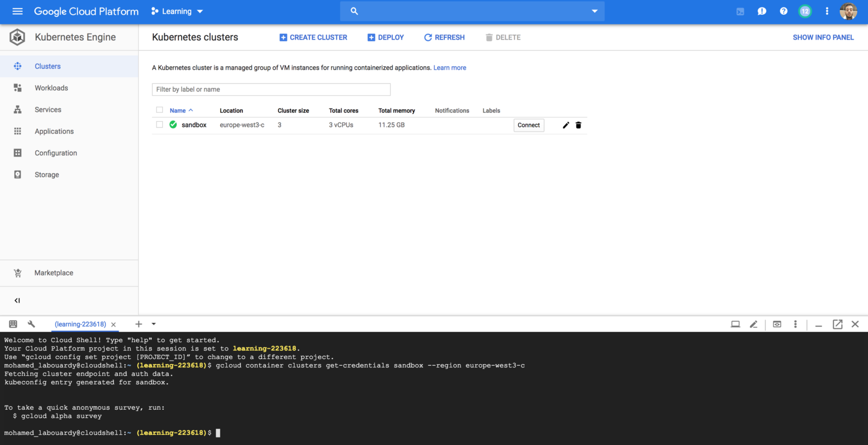Select Clusters in the sidebar

69,66
